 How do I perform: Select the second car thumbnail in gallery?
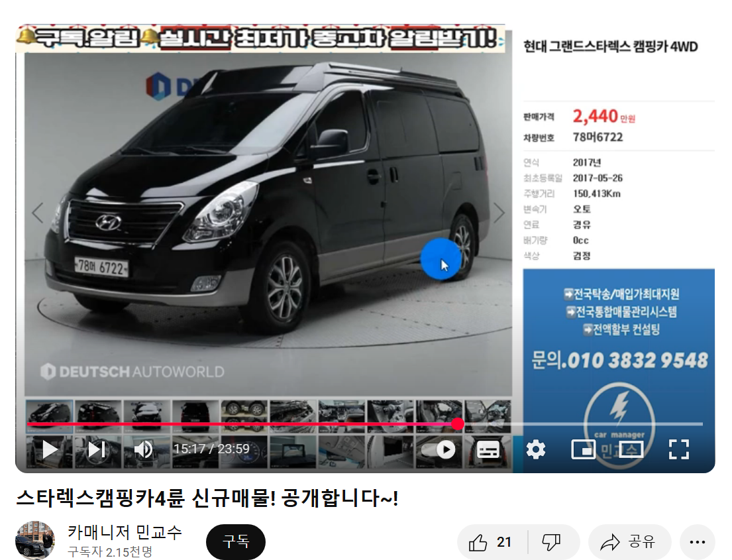pos(98,416)
